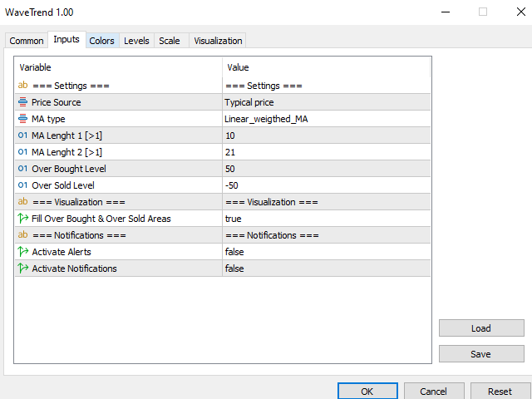Viewport: 532px width, 399px height.
Task: Select the Inputs tab
Action: 66,39
